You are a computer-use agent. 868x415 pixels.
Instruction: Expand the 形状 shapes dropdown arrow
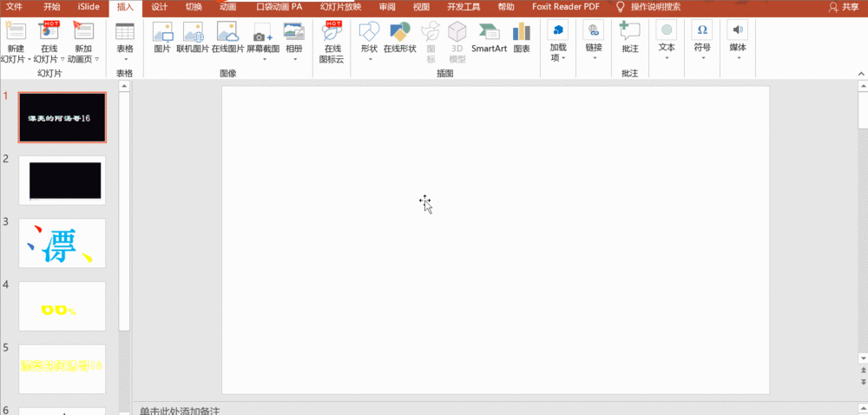tap(369, 59)
